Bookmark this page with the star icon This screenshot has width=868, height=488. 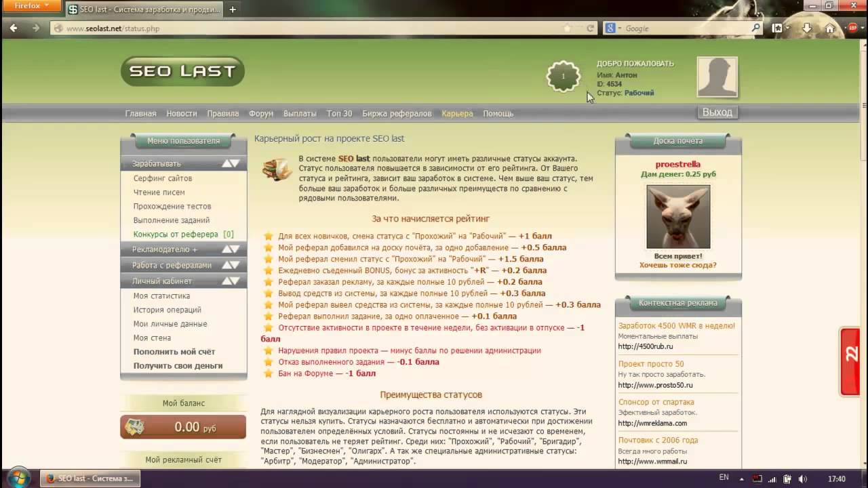click(x=567, y=28)
